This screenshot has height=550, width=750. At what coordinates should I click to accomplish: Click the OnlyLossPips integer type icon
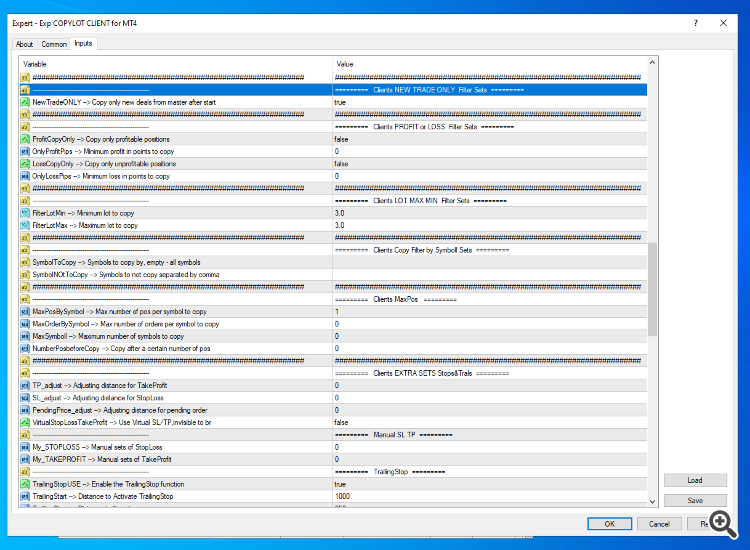(25, 176)
